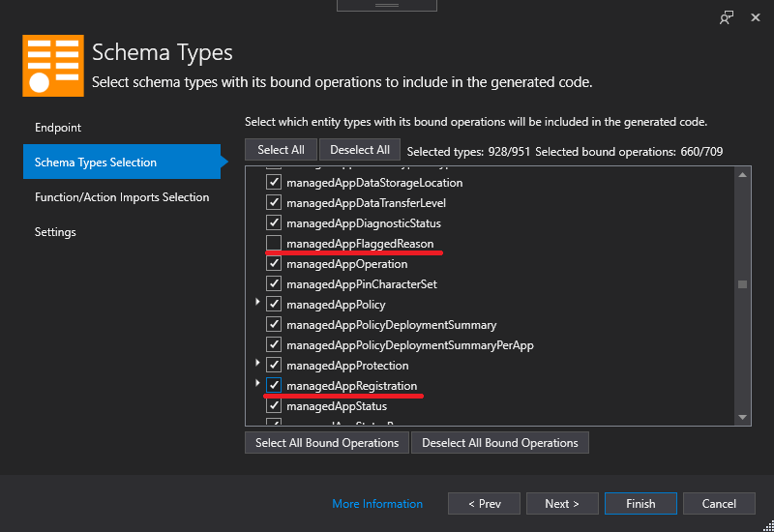Select the managedAppPolicyDeploymentSummary label
The width and height of the screenshot is (774, 532).
tap(392, 325)
